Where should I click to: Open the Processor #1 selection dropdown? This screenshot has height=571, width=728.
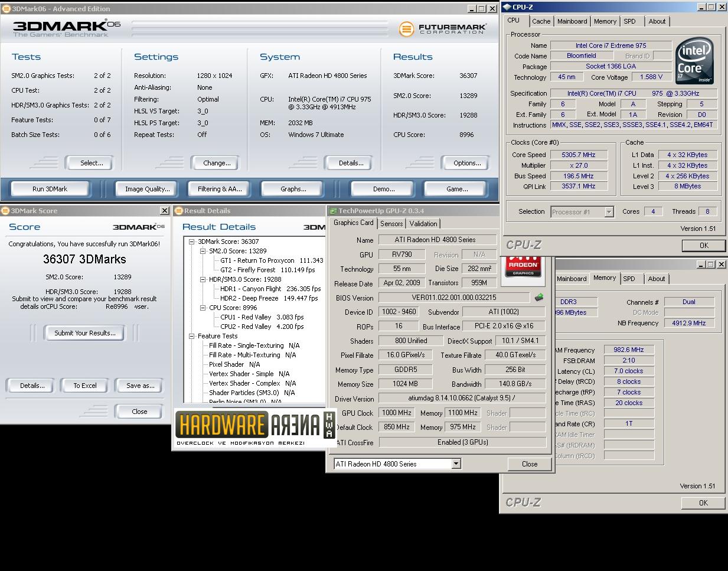pyautogui.click(x=609, y=212)
